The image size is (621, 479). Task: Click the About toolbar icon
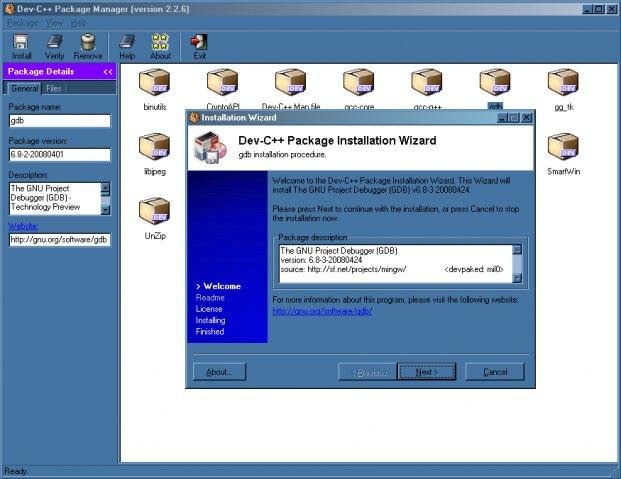tap(160, 47)
